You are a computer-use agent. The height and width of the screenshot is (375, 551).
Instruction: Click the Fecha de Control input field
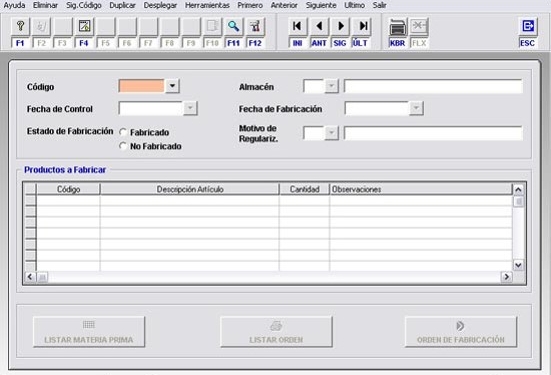coord(151,108)
